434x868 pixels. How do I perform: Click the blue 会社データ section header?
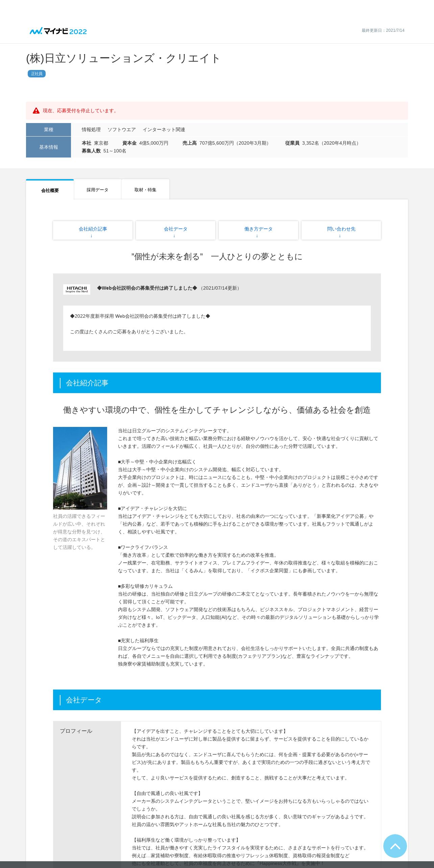coord(217,700)
